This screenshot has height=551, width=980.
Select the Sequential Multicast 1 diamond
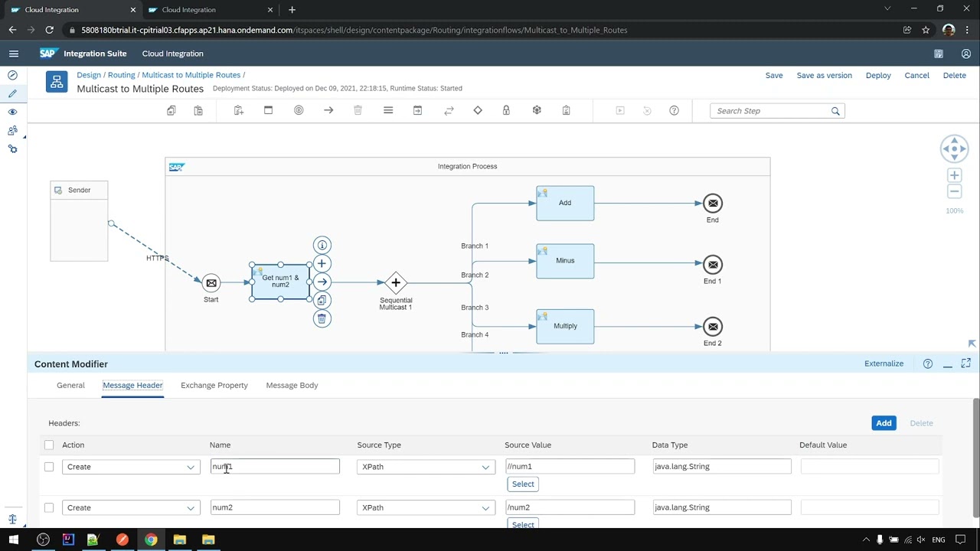point(396,283)
